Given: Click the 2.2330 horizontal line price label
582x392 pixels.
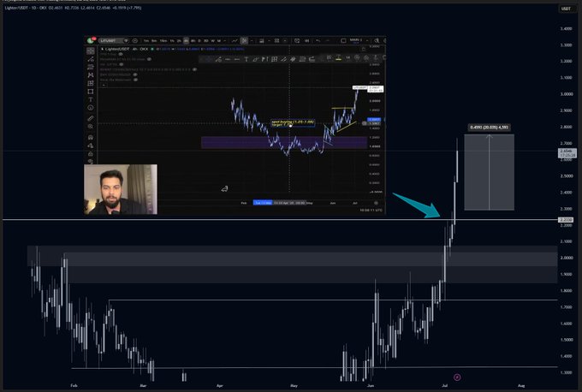Looking at the screenshot, I should point(566,220).
